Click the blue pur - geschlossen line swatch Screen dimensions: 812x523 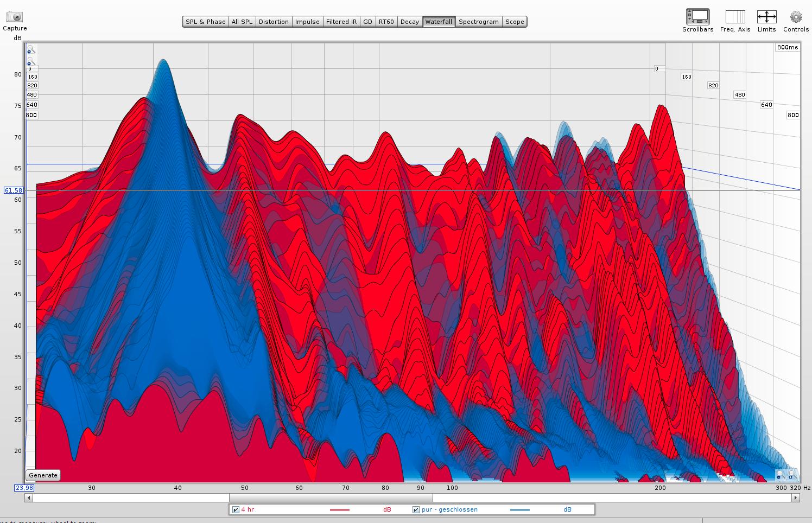[x=519, y=510]
